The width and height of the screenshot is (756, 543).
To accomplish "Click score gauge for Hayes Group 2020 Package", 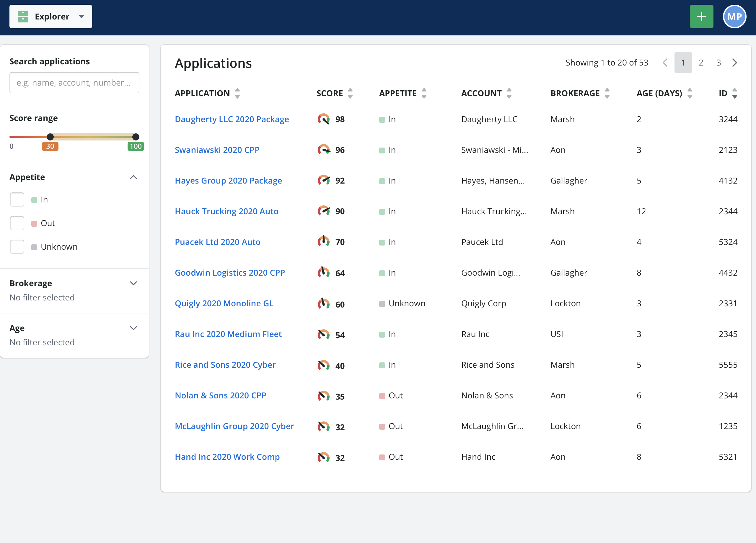I will point(323,181).
